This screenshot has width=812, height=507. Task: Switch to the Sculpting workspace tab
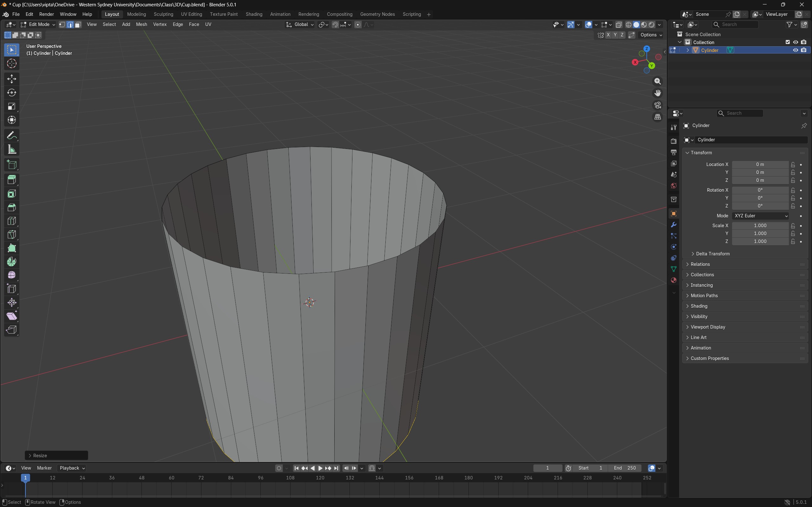163,14
